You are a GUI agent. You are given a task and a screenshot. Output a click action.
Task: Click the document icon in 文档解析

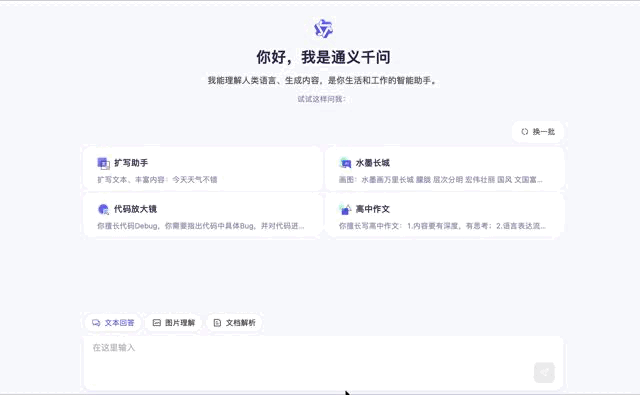click(x=217, y=323)
